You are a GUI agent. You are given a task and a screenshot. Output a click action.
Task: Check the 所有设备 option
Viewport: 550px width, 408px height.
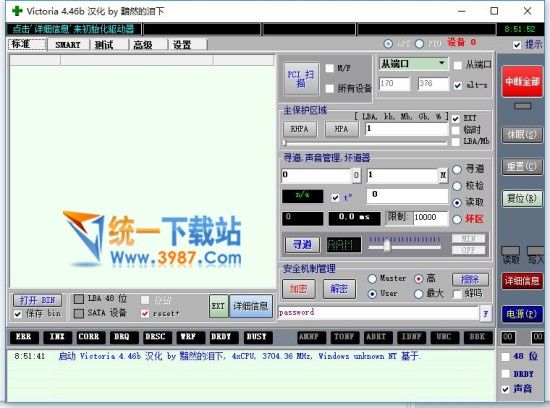coord(329,88)
